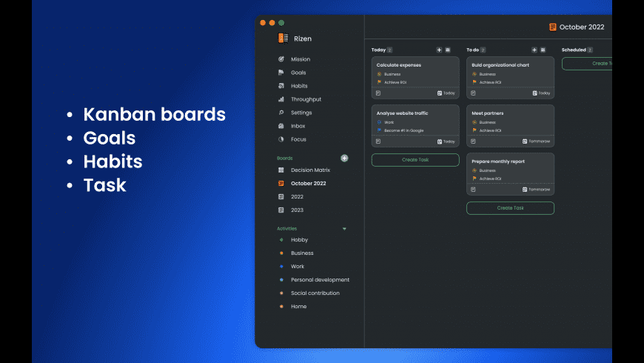Open the Meet partners task card
This screenshot has height=363, width=644.
510,126
